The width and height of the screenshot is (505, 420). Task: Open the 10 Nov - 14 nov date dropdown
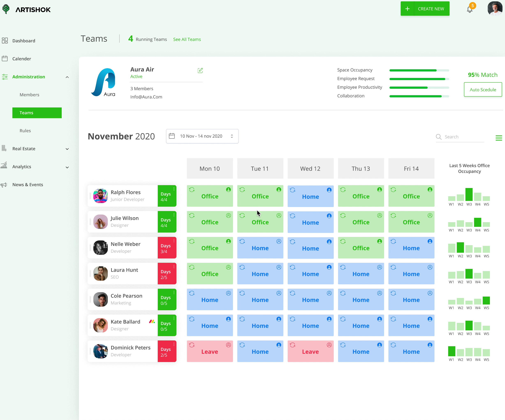coord(202,136)
